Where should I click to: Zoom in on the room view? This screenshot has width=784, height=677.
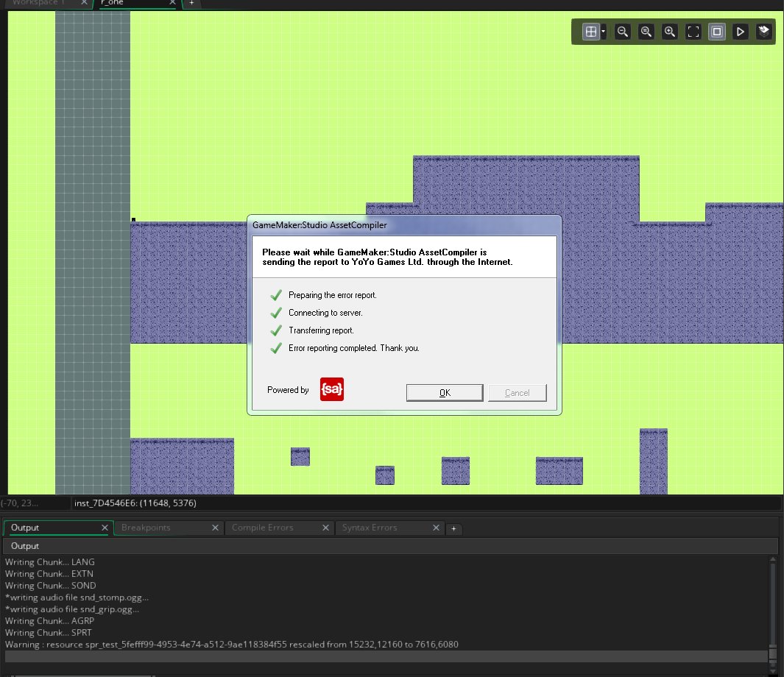tap(669, 32)
